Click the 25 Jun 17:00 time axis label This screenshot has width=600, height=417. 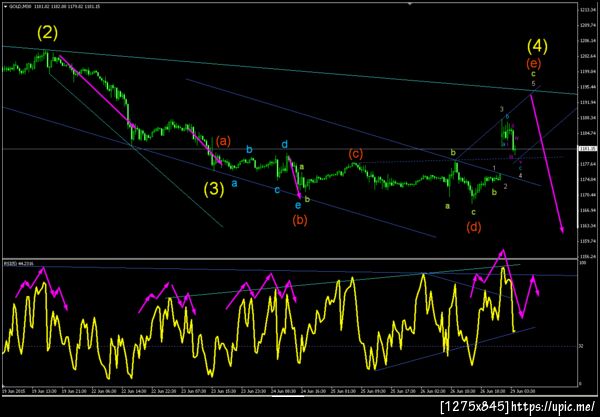tap(401, 391)
